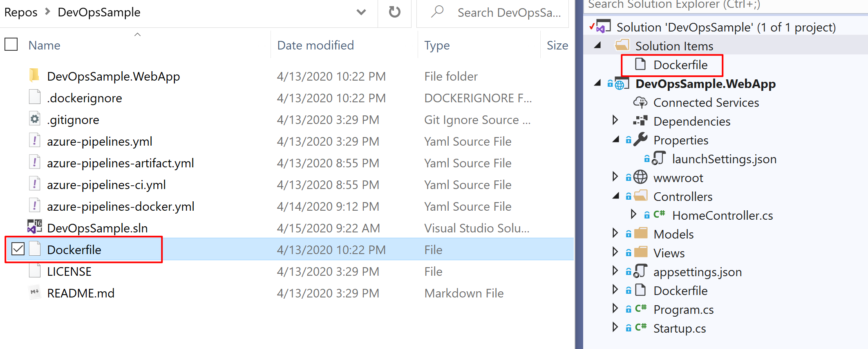Collapse the Properties node
This screenshot has height=349, width=868.
click(x=616, y=140)
